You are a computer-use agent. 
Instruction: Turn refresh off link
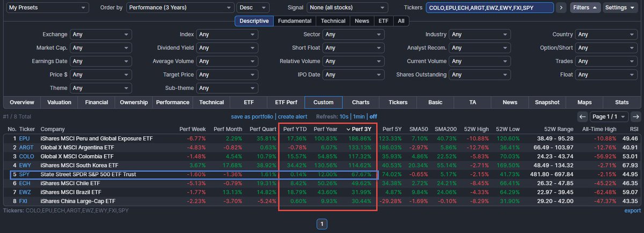point(373,116)
